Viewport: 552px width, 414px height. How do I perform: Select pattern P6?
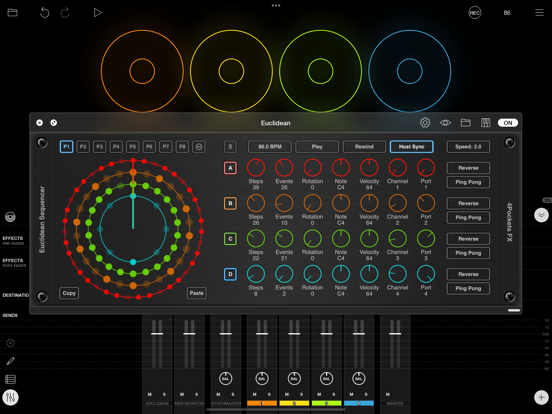149,147
